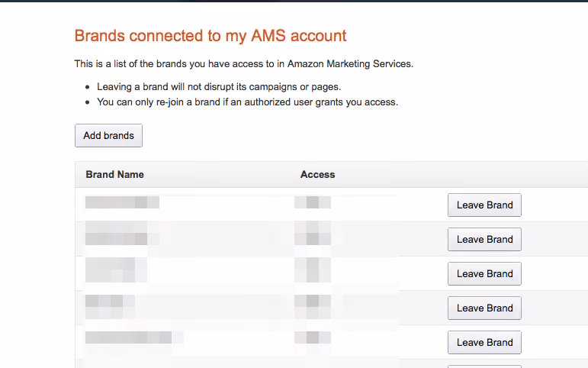588x368 pixels.
Task: Click the 'This is a list of the brands' sentence
Action: pos(244,64)
